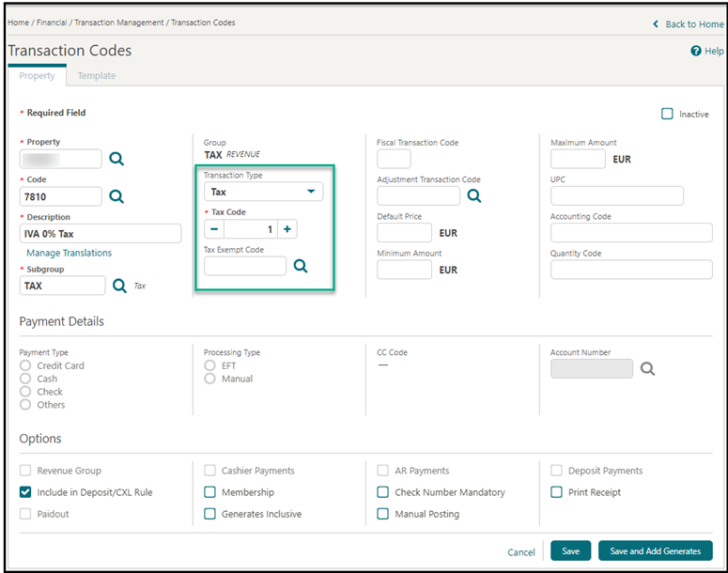Decrease Tax Code with minus button
728x573 pixels.
coord(214,229)
